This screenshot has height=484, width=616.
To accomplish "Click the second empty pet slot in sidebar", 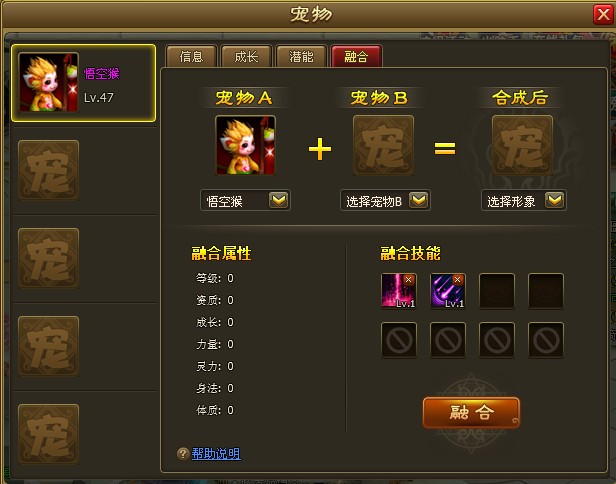I will (49, 258).
